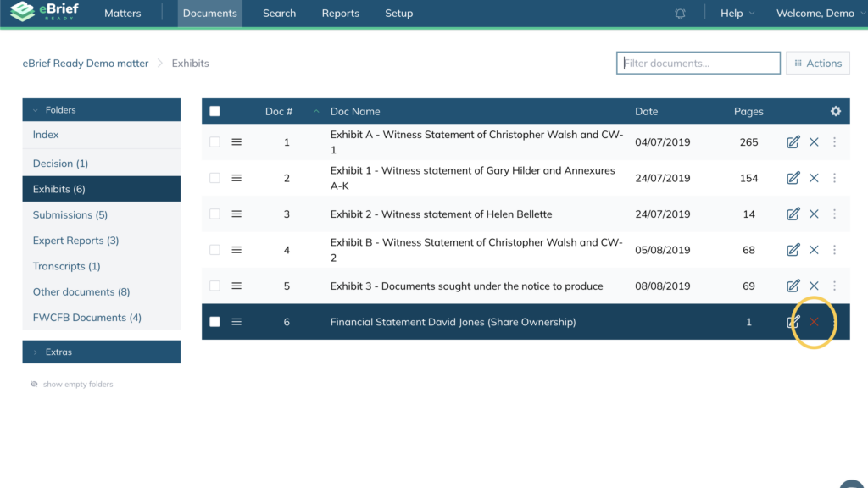Viewport: 868px width, 488px height.
Task: Open table column settings gear
Action: pyautogui.click(x=836, y=111)
